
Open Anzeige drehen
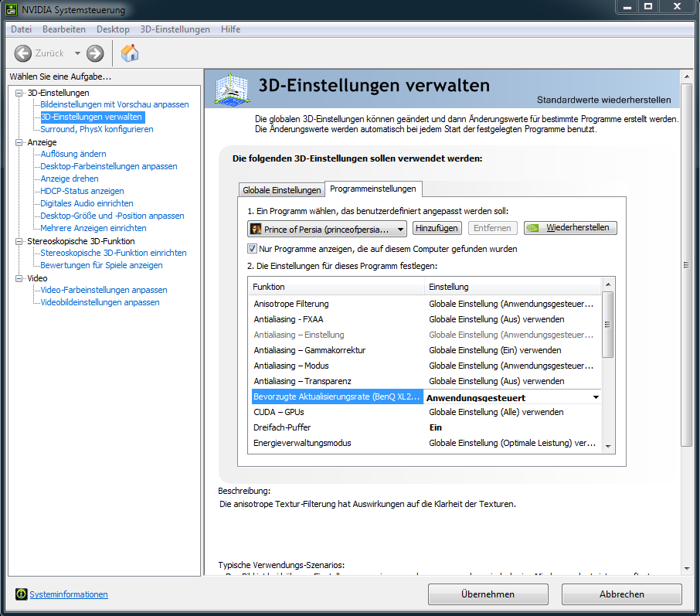[x=70, y=179]
